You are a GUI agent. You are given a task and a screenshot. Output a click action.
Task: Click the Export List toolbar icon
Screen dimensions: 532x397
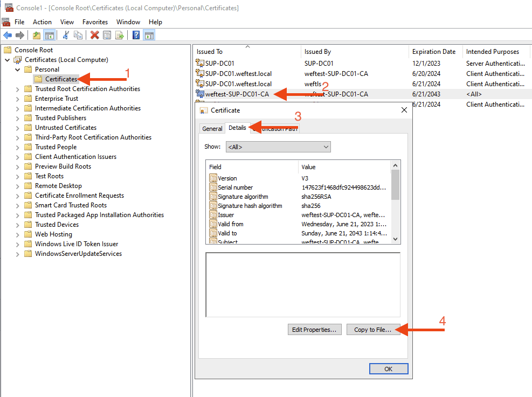pos(120,35)
